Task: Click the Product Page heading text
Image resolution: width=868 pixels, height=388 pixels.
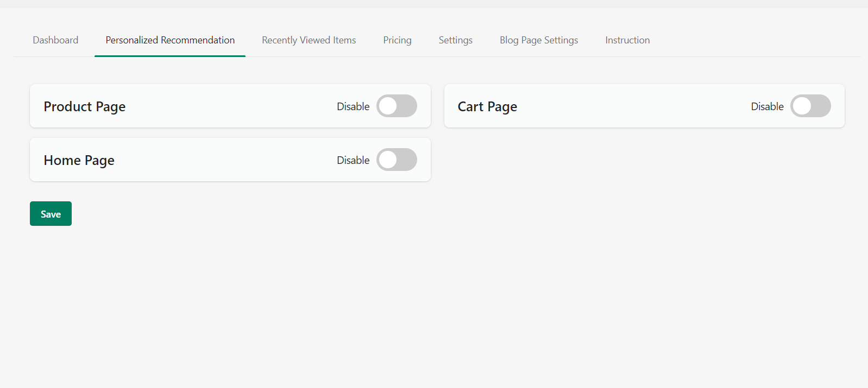Action: (85, 106)
